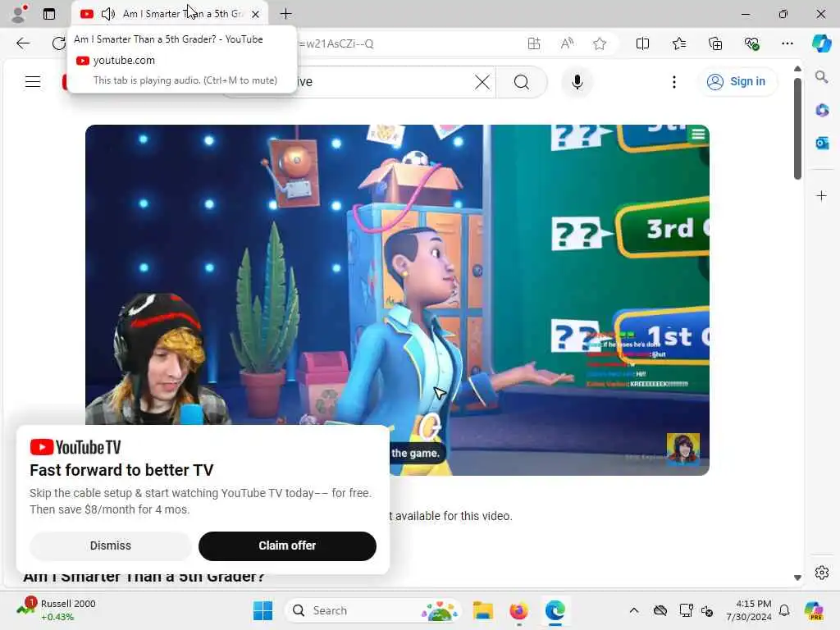Open the clock showing 4:15 PM
This screenshot has height=630, width=840.
pyautogui.click(x=748, y=610)
